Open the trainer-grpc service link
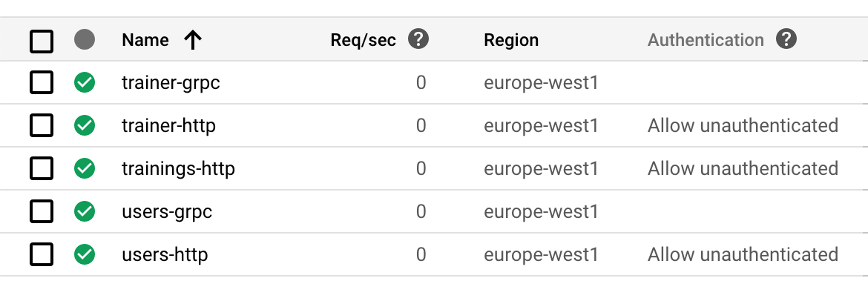This screenshot has width=868, height=301. tap(171, 82)
